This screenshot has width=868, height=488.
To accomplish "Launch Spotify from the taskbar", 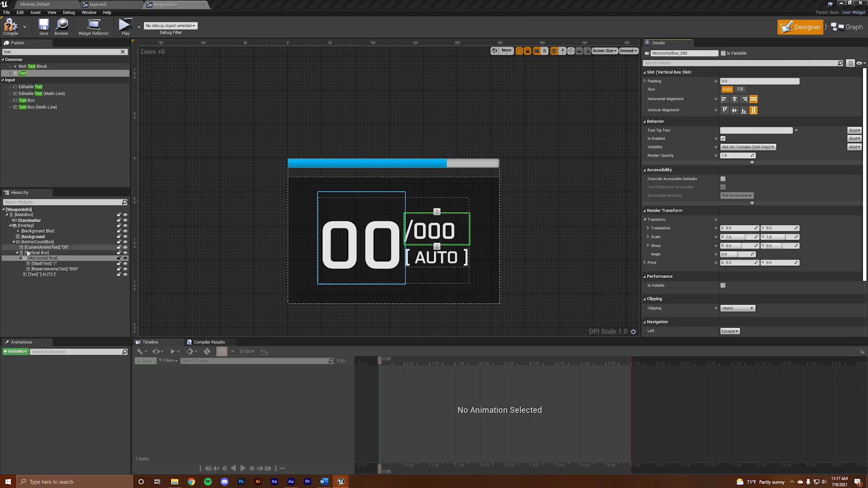I will pos(208,482).
